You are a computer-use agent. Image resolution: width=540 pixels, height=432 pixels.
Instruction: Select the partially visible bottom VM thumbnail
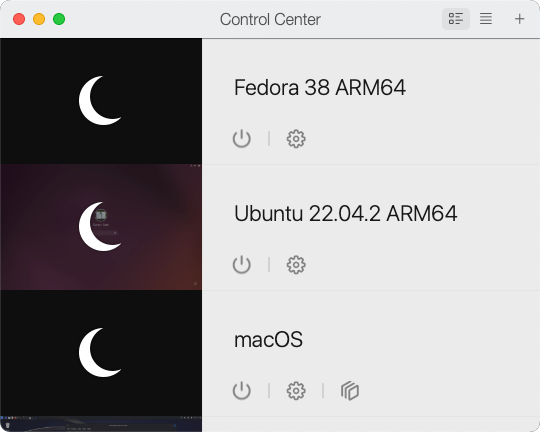coord(101,424)
